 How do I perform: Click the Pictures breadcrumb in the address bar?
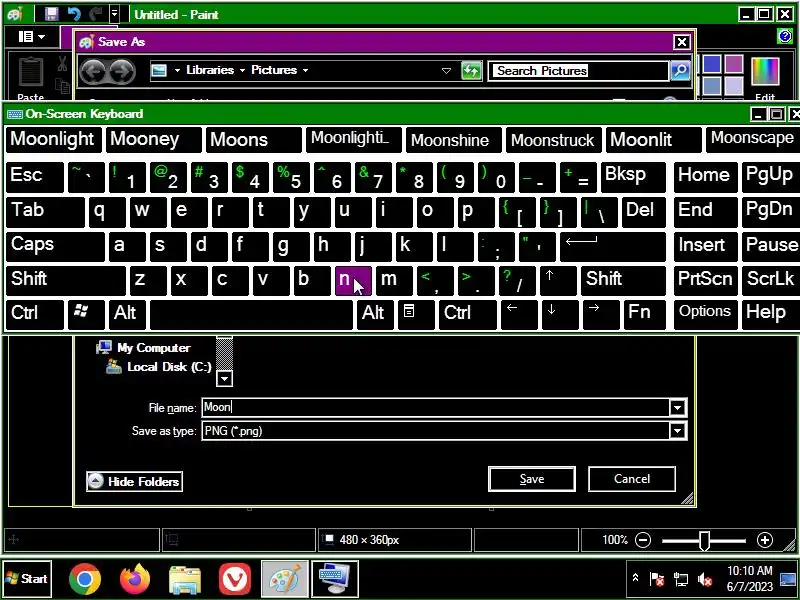click(274, 70)
